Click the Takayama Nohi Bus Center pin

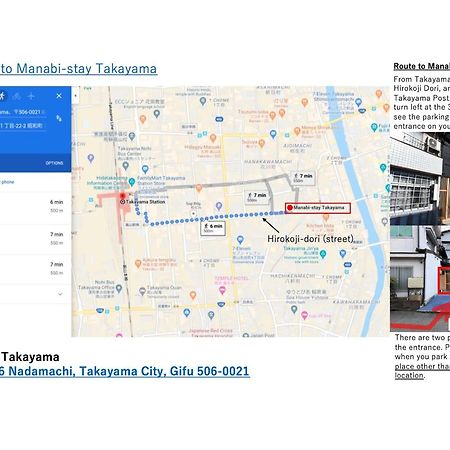(x=126, y=165)
